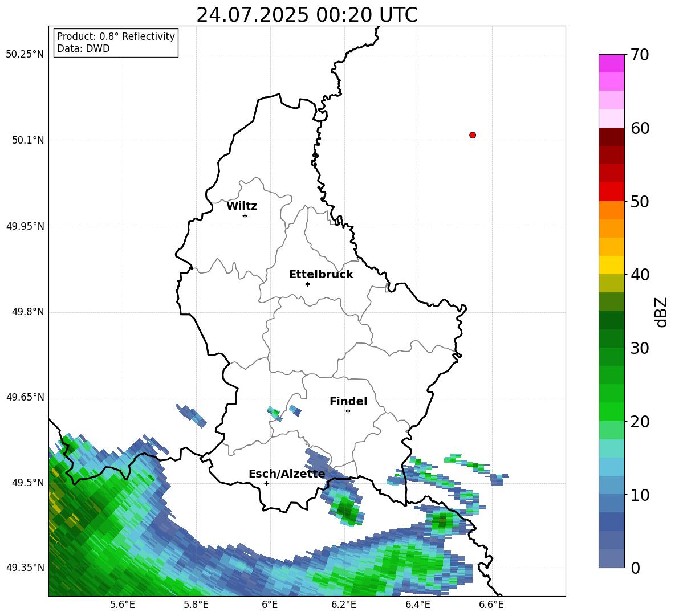Click the 20 tick on colorbar
The width and height of the screenshot is (675, 616).
coord(640,422)
